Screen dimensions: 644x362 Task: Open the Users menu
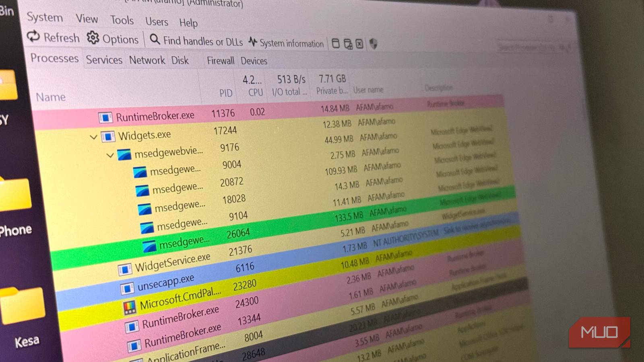pos(157,21)
